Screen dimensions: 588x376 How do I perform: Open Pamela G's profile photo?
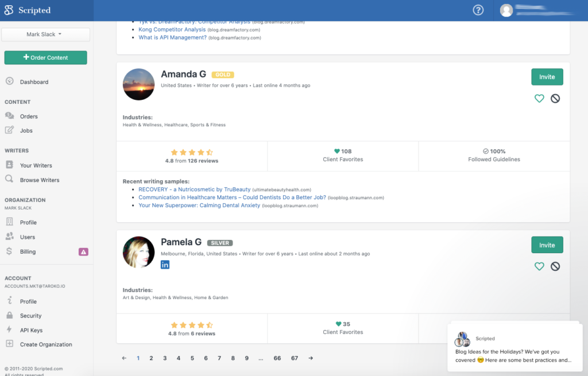pos(138,252)
